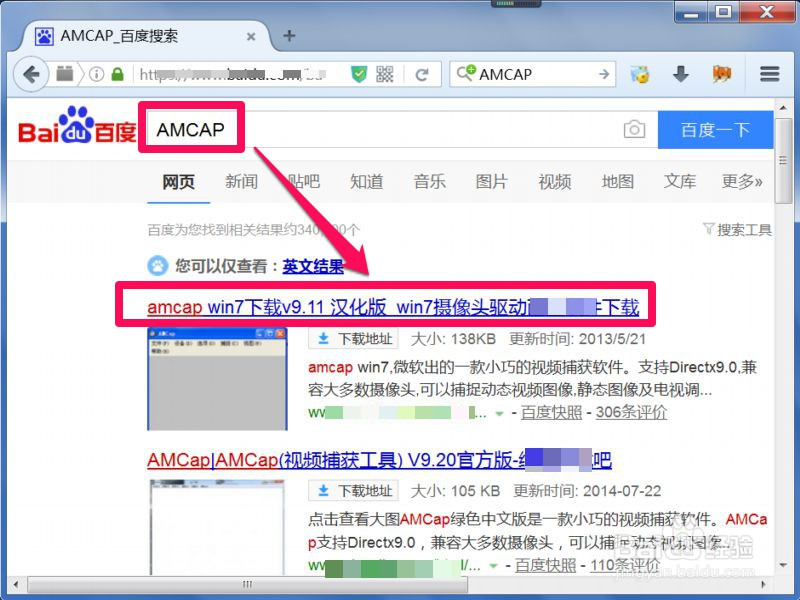Screen dimensions: 800x600
Task: Switch to the 地图 search tab
Action: click(x=617, y=182)
